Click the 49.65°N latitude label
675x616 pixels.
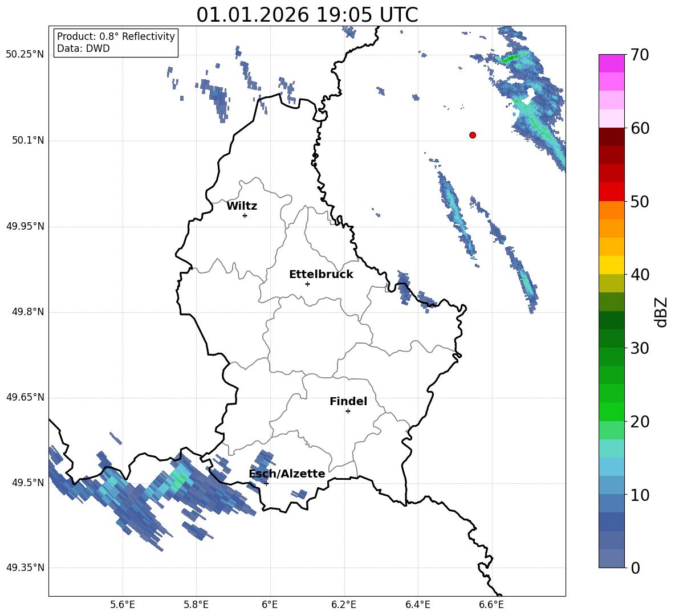(x=25, y=397)
